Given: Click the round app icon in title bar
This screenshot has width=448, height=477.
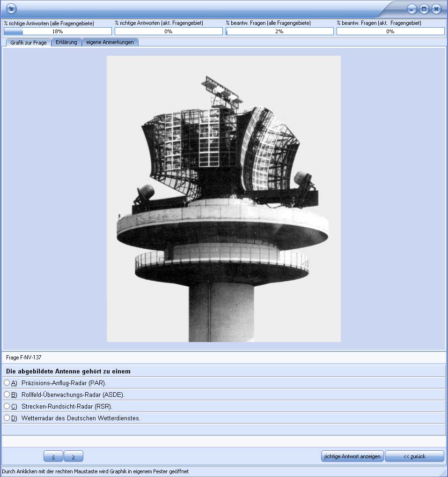Looking at the screenshot, I should (11, 8).
